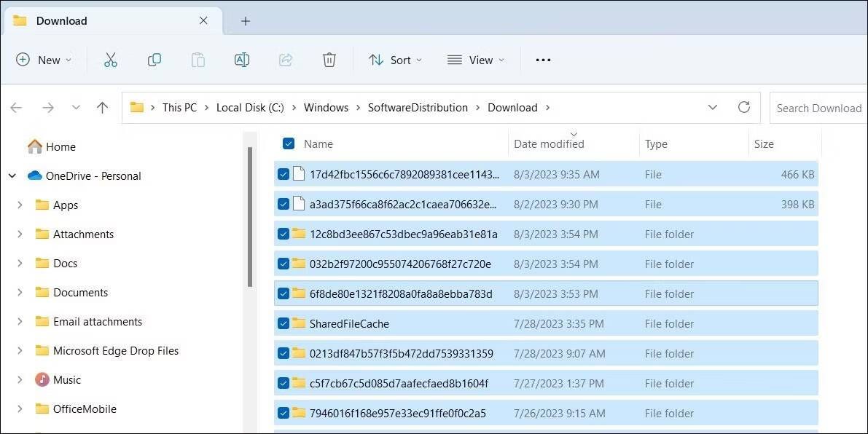This screenshot has width=868, height=434.
Task: Go back using the back arrow
Action: coord(16,107)
